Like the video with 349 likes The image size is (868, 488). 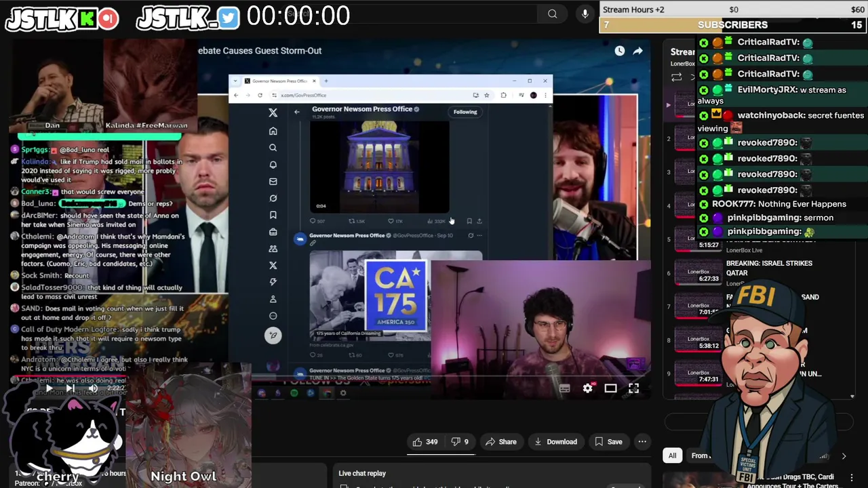tap(425, 442)
